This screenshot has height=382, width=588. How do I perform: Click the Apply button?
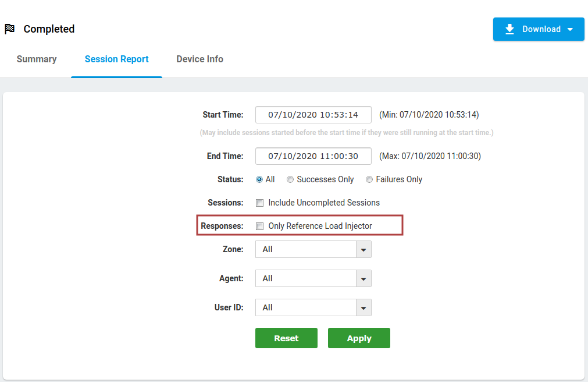pos(359,338)
